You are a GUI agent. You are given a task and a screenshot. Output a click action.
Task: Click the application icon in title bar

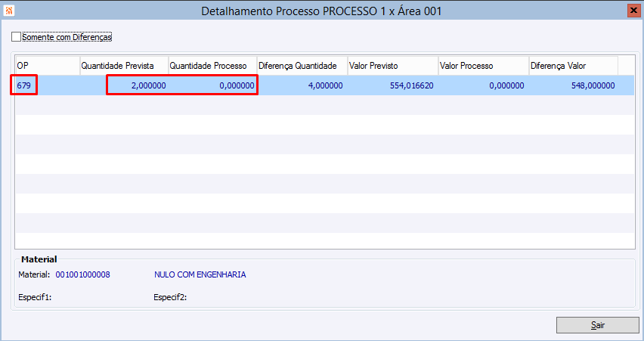(x=9, y=11)
